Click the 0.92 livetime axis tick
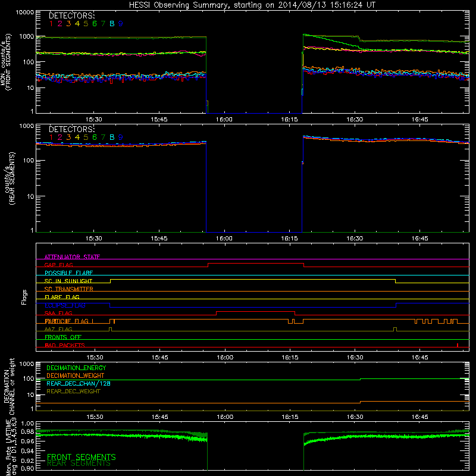The image size is (476, 476). tap(27, 459)
